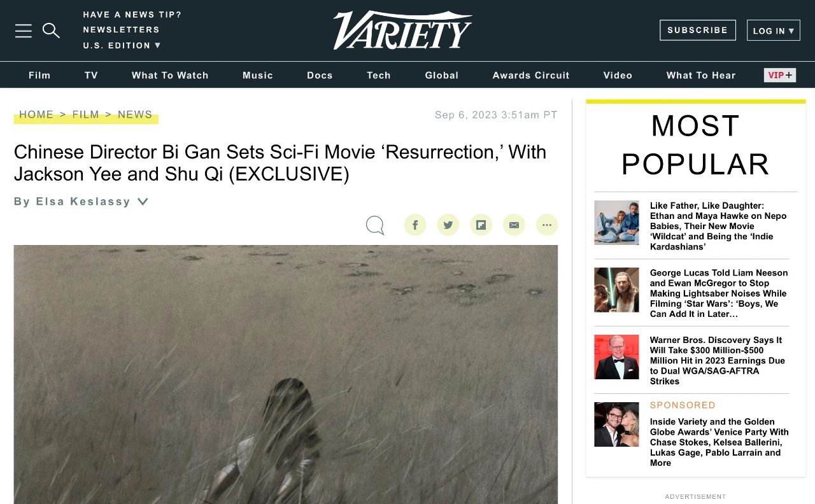Click the VIP+ badge
815x504 pixels.
pos(780,75)
